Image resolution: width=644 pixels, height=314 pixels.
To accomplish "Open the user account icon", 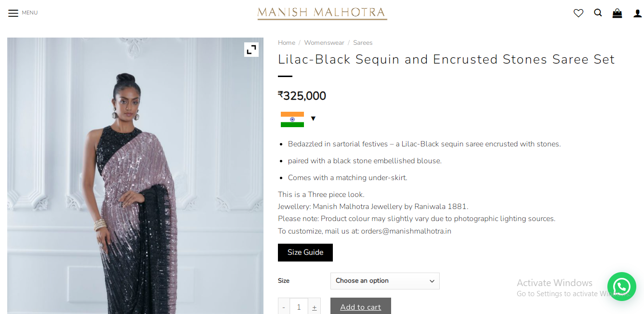I will 637,13.
